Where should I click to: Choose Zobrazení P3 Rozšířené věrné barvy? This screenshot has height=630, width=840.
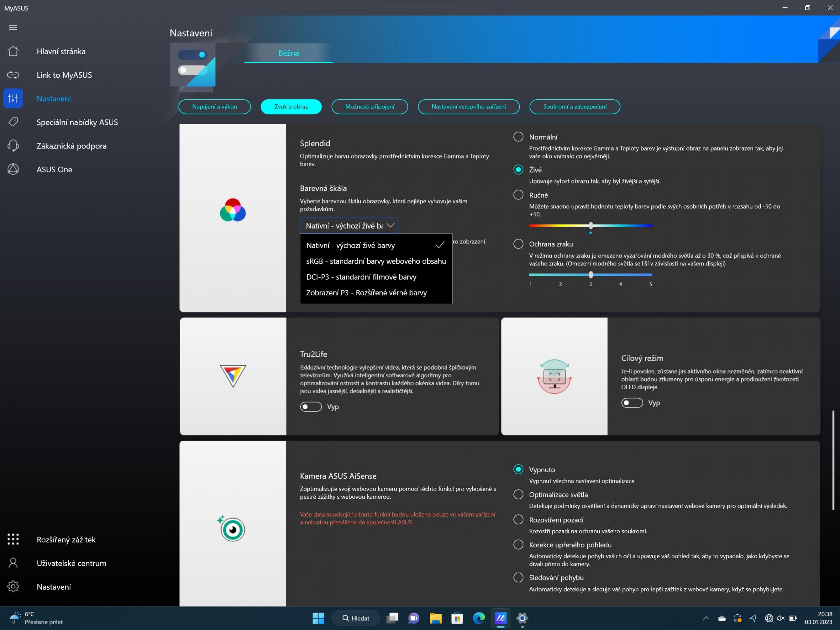376,293
